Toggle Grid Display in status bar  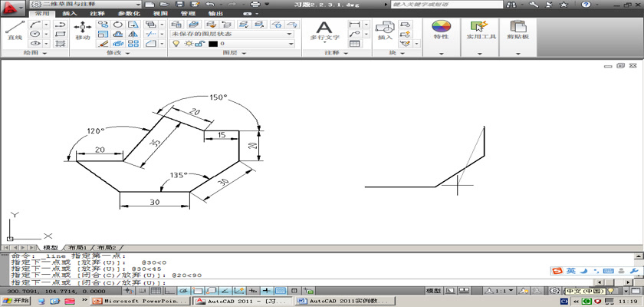coord(156,291)
